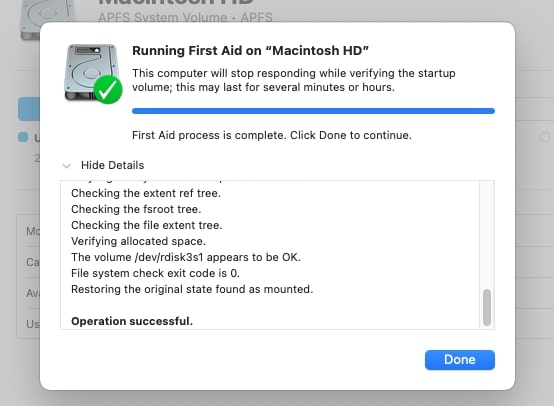Viewport: 554px width, 406px height.
Task: Click the partially hidden blue button behind the dialog
Action: [29, 109]
